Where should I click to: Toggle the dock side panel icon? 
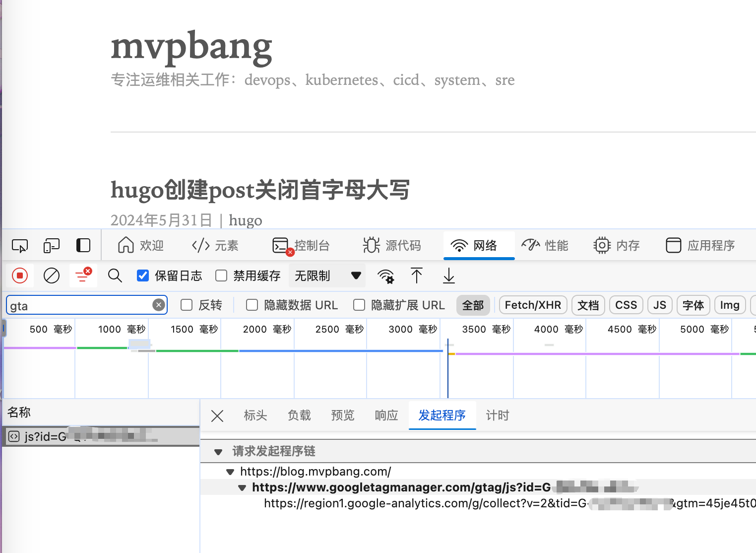83,246
